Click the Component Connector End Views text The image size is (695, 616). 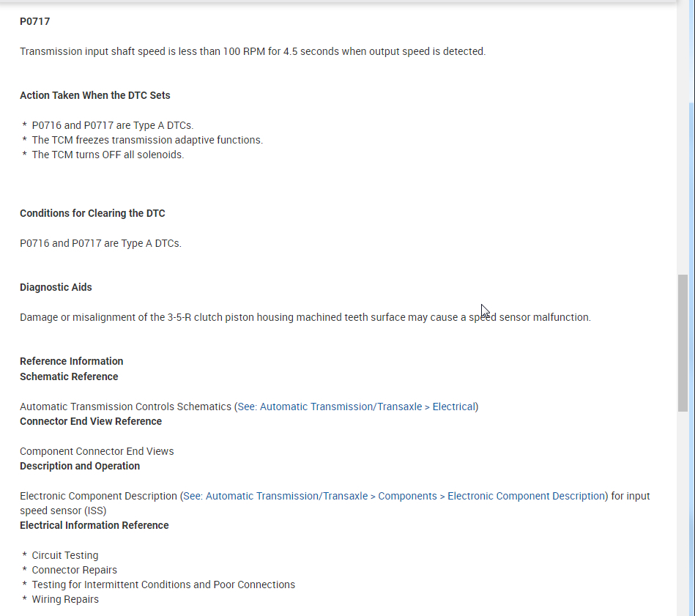(x=97, y=451)
